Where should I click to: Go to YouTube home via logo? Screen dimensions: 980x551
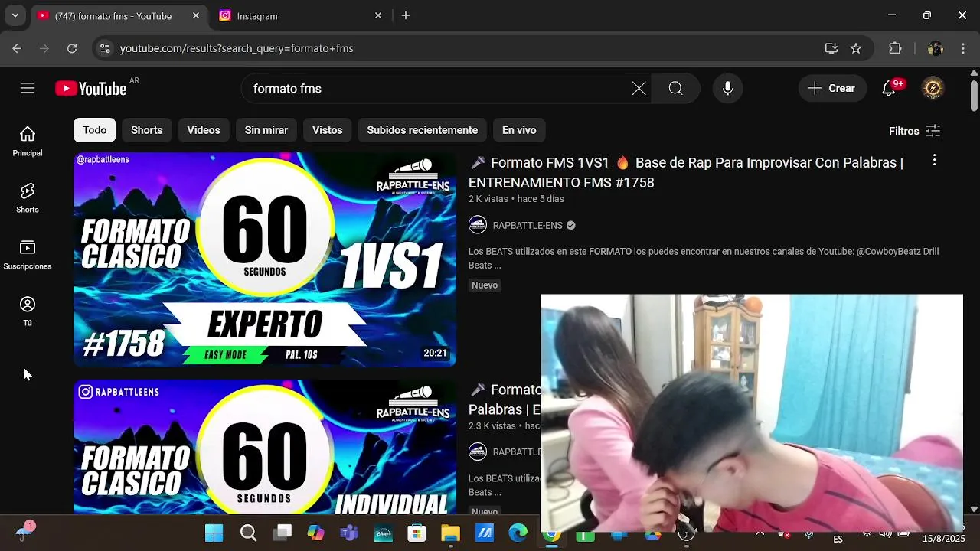pyautogui.click(x=91, y=89)
